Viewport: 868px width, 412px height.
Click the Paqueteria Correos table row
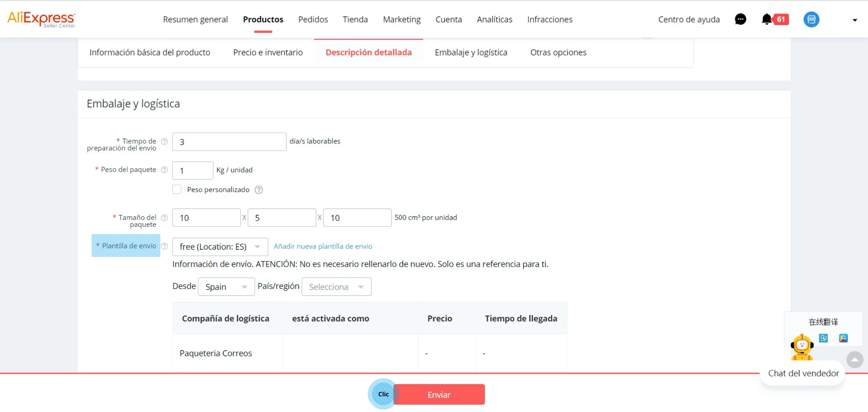click(369, 353)
